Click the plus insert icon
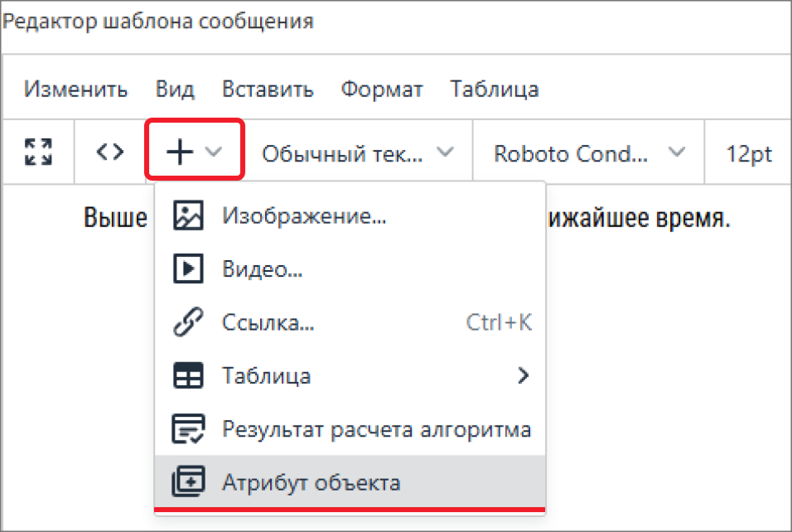Screen dimensions: 792x532 coord(180,152)
